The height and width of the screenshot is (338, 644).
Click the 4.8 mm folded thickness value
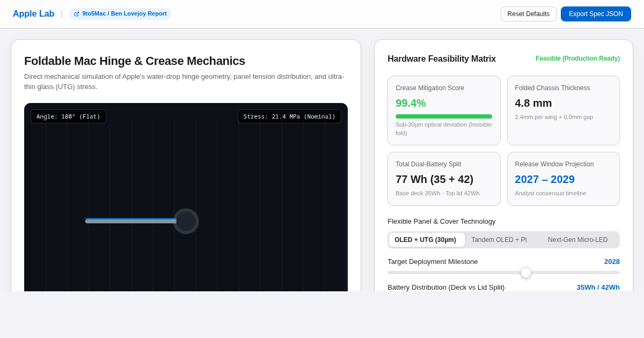click(x=533, y=103)
